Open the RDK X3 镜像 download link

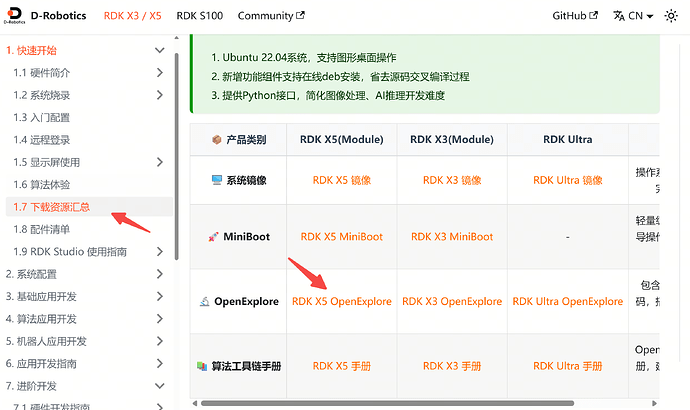pyautogui.click(x=452, y=180)
